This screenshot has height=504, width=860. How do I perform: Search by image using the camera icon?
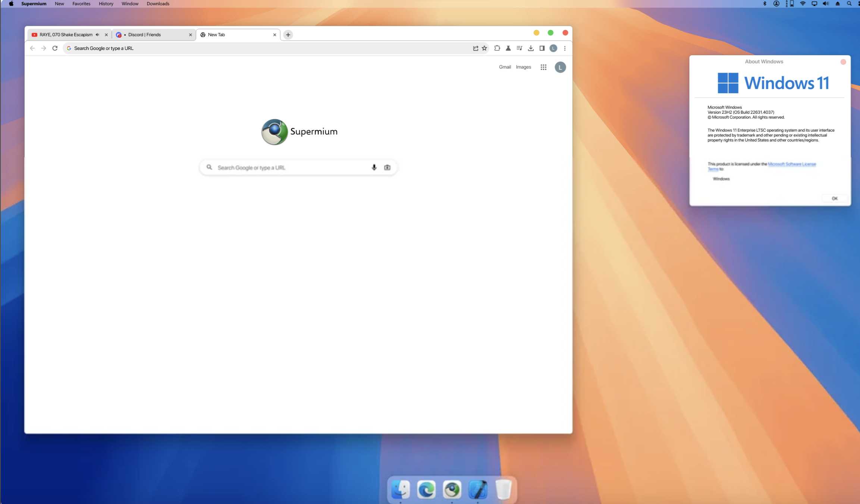coord(387,167)
